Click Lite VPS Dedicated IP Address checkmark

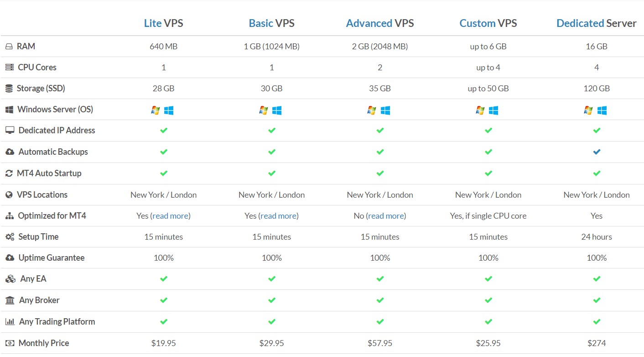pos(164,131)
